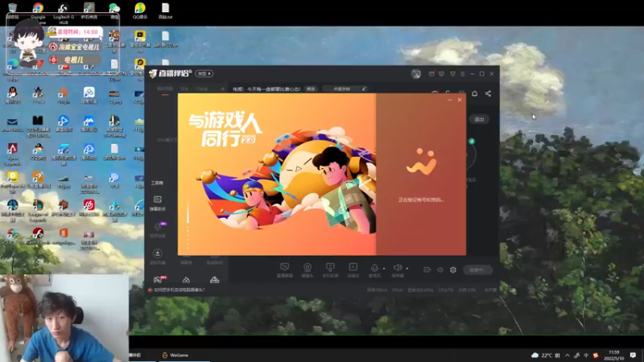Open the sidebar tool icon with purple badge

click(158, 229)
